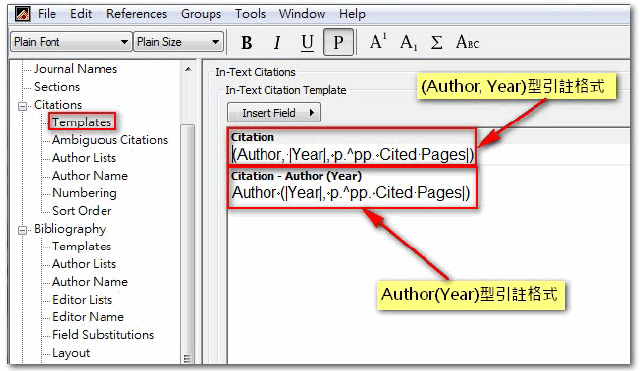Toggle Plain text formatting button
This screenshot has height=371, width=640.
[338, 42]
